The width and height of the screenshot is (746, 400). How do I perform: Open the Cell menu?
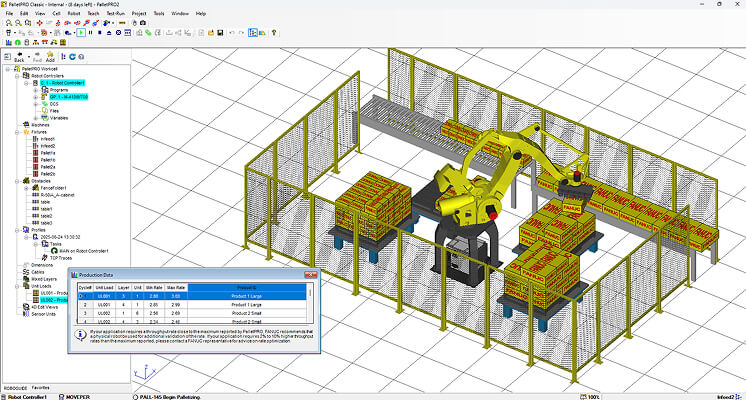coord(56,13)
